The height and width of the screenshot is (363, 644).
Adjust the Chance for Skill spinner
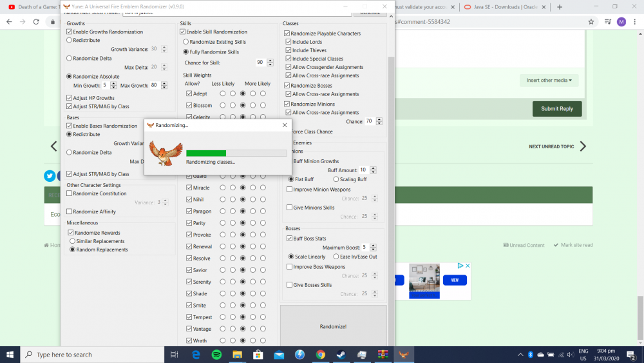pos(270,63)
